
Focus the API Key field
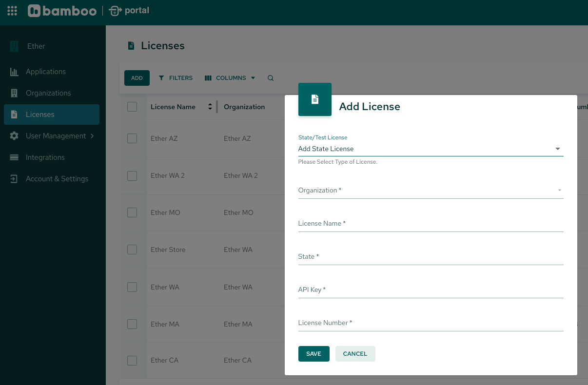[x=431, y=290]
